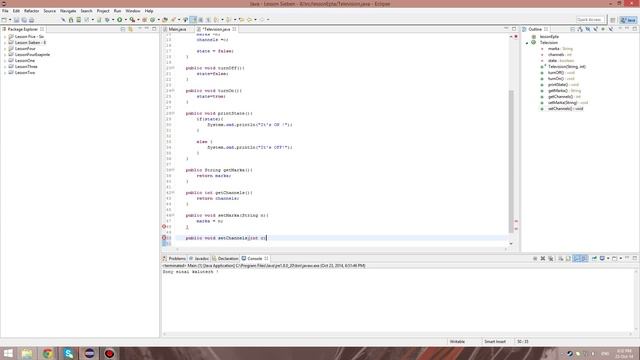Select getMarka() method in Outline
Image resolution: width=640 pixels, height=360 pixels.
(x=564, y=91)
